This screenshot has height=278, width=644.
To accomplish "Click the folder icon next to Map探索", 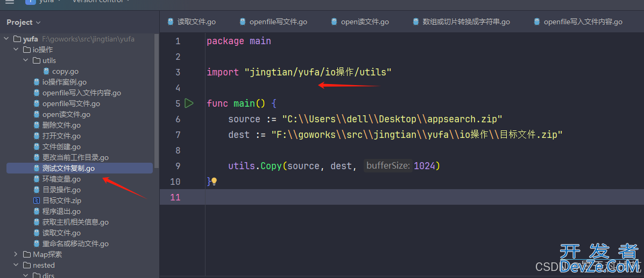I will 27,254.
